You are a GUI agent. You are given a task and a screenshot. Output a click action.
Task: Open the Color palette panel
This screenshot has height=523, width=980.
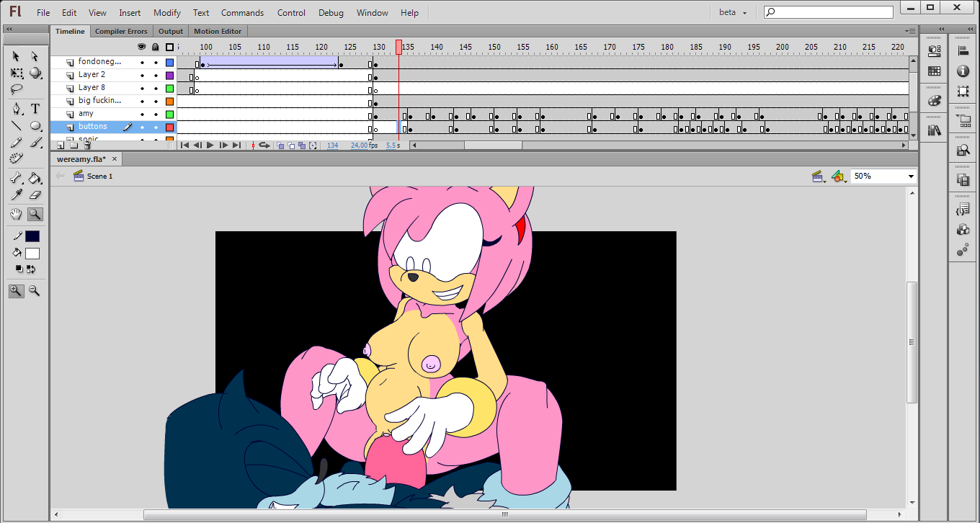coord(934,100)
